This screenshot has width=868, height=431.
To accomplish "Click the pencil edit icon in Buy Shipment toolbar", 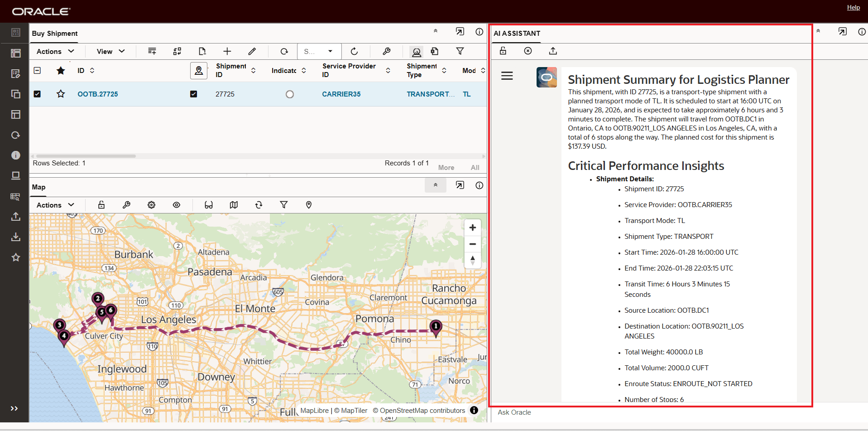I will click(252, 51).
